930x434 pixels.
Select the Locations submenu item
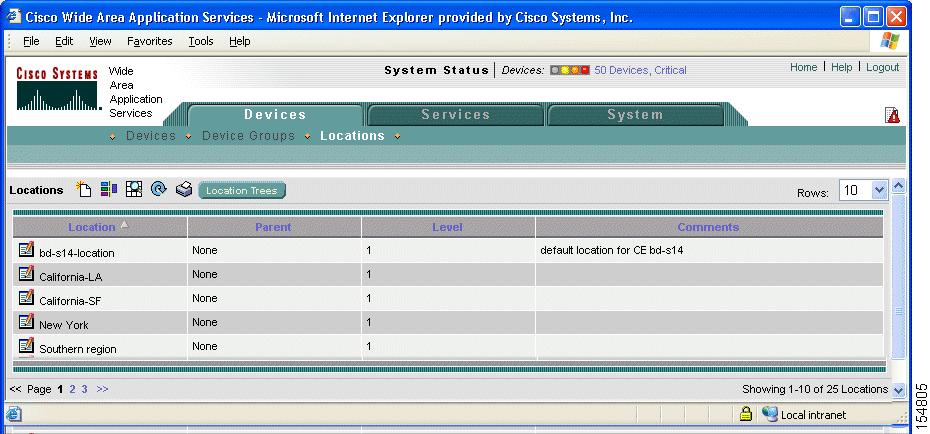[352, 136]
